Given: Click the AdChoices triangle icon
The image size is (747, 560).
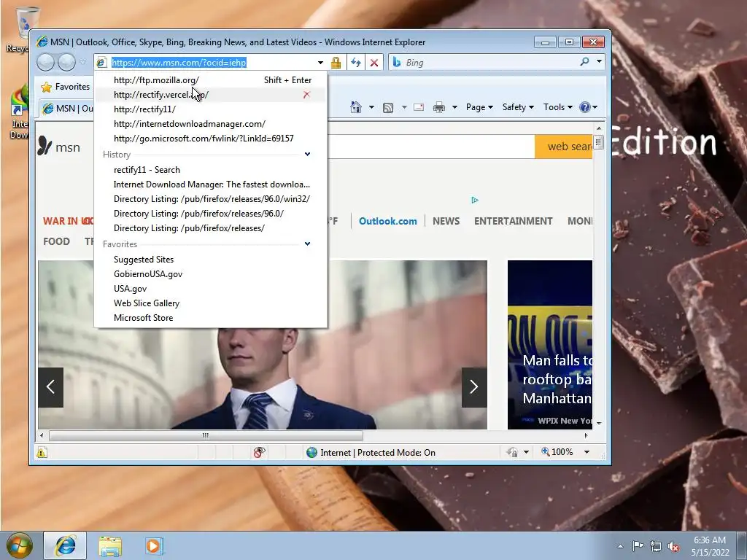Looking at the screenshot, I should [474, 200].
